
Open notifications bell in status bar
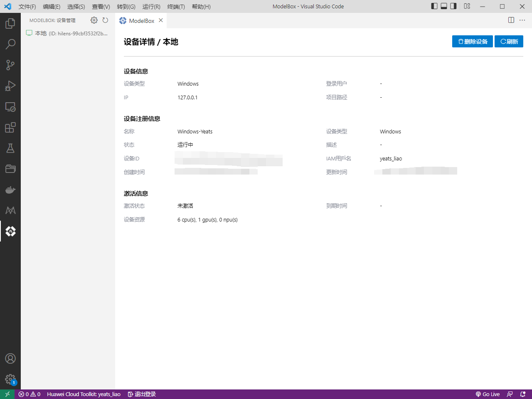tap(523, 394)
